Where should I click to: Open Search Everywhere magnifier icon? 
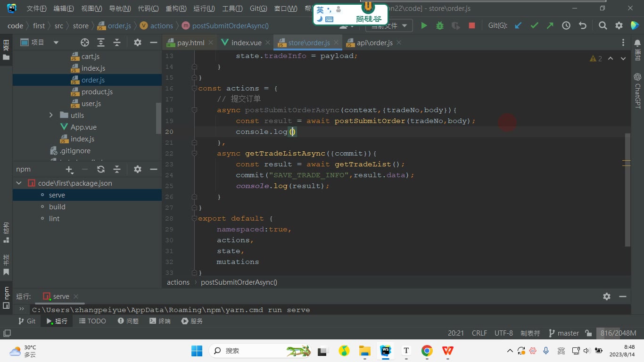pyautogui.click(x=603, y=25)
